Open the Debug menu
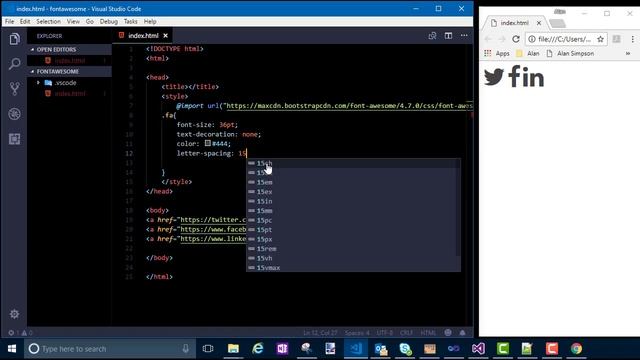Viewport: 640px width, 360px height. pos(109,22)
